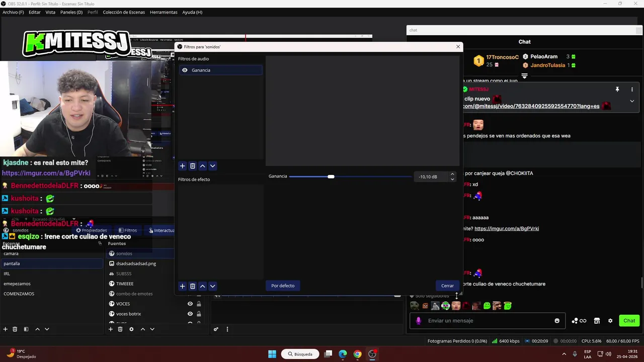The width and height of the screenshot is (644, 362).
Task: Click the green Chat send button
Action: 629,321
